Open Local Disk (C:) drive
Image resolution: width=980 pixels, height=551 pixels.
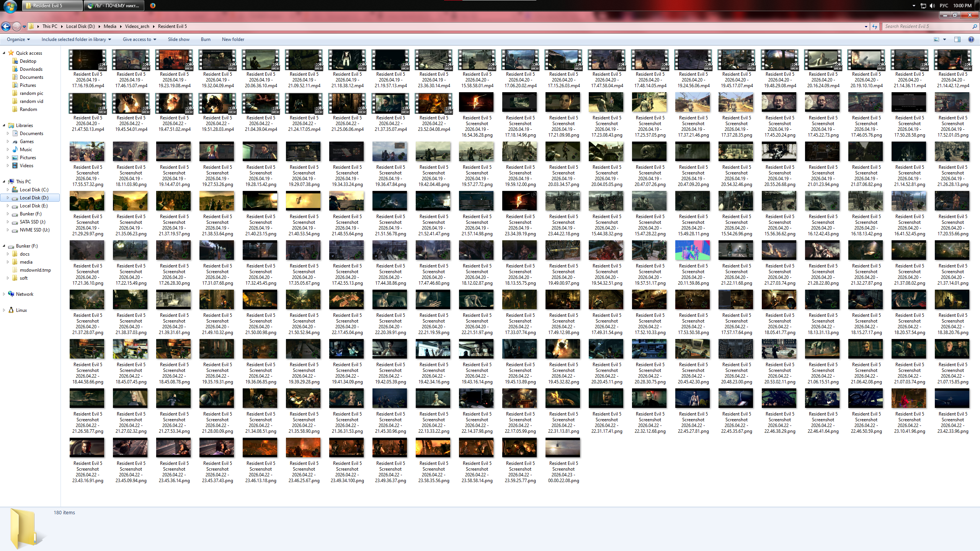tap(30, 190)
